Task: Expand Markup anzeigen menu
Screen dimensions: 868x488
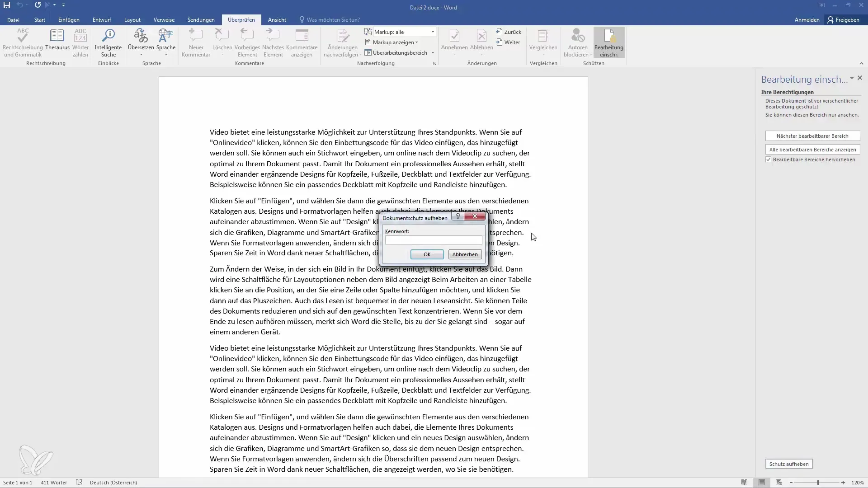Action: point(392,42)
